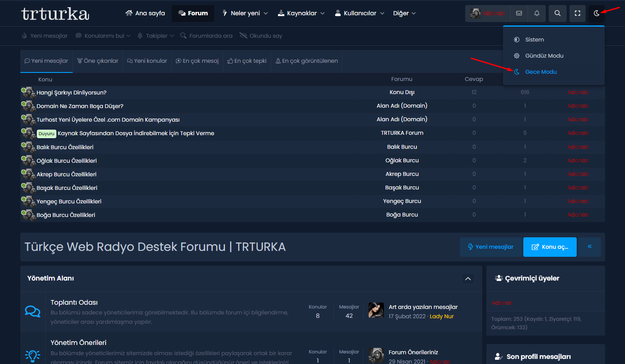Open the search magnifier icon
This screenshot has height=364, width=625.
[557, 13]
